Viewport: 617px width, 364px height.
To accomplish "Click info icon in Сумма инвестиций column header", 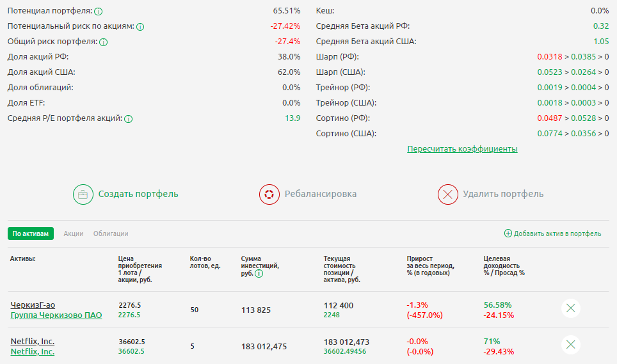I will coord(259,274).
